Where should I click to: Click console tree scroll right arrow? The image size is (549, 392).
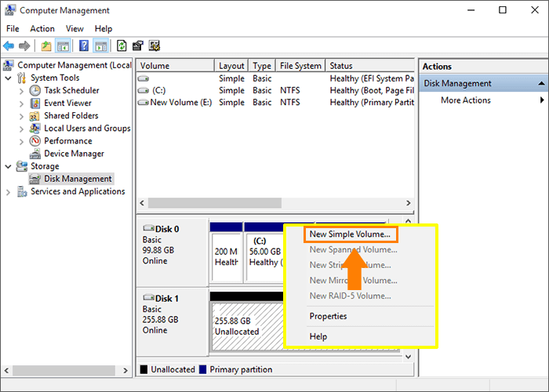click(x=125, y=370)
